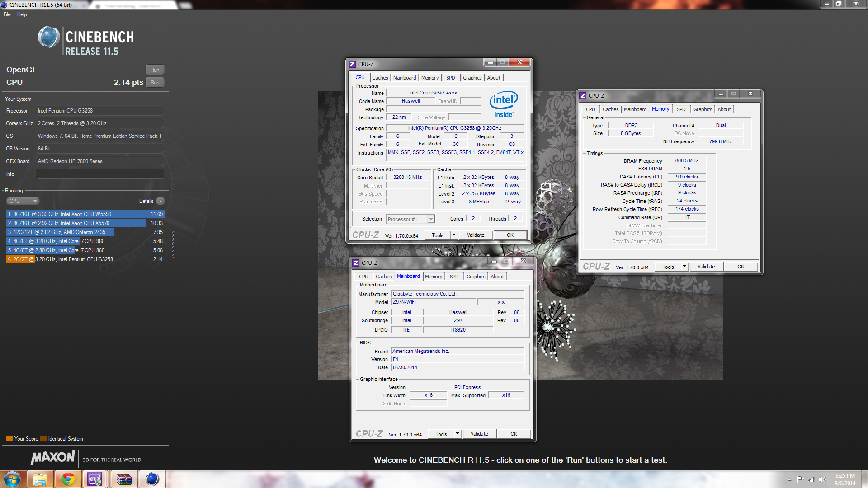Open Caches tab in Mainboard CPU-Z window
Screen dimensions: 868x488
click(x=383, y=277)
